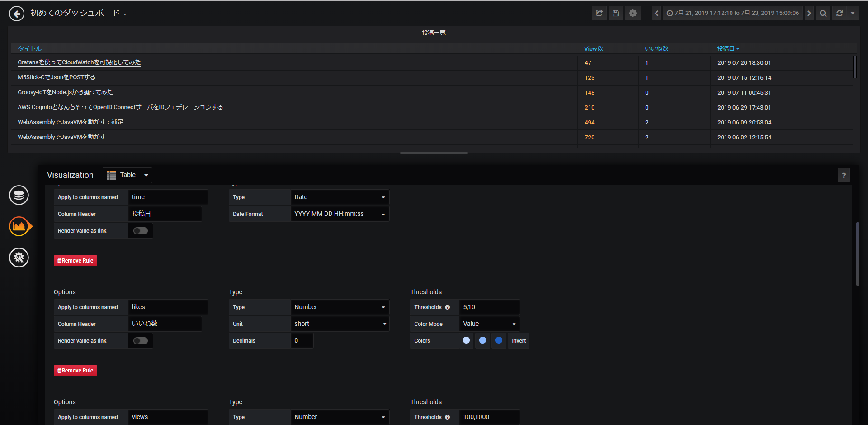
Task: Zoom out the time range
Action: coord(823,13)
